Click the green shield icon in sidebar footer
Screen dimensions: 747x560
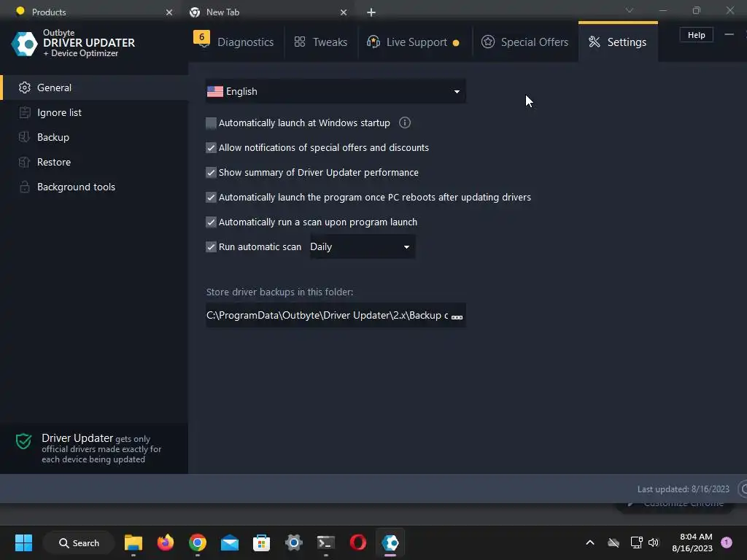pyautogui.click(x=23, y=441)
